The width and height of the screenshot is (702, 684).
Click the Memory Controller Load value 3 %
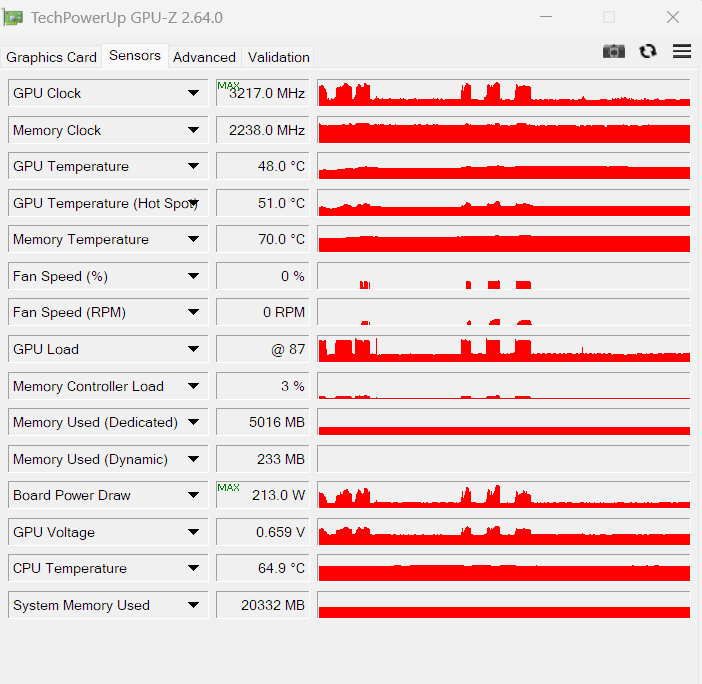point(263,386)
